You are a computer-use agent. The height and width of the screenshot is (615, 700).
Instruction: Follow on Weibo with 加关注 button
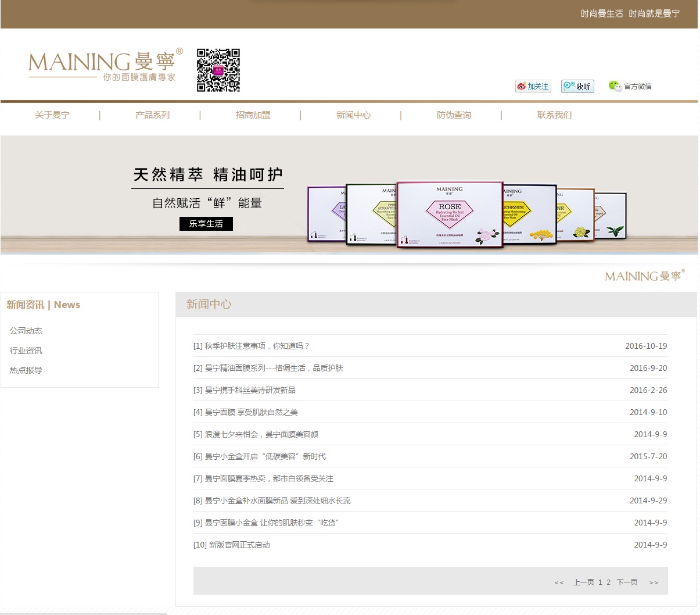click(533, 86)
